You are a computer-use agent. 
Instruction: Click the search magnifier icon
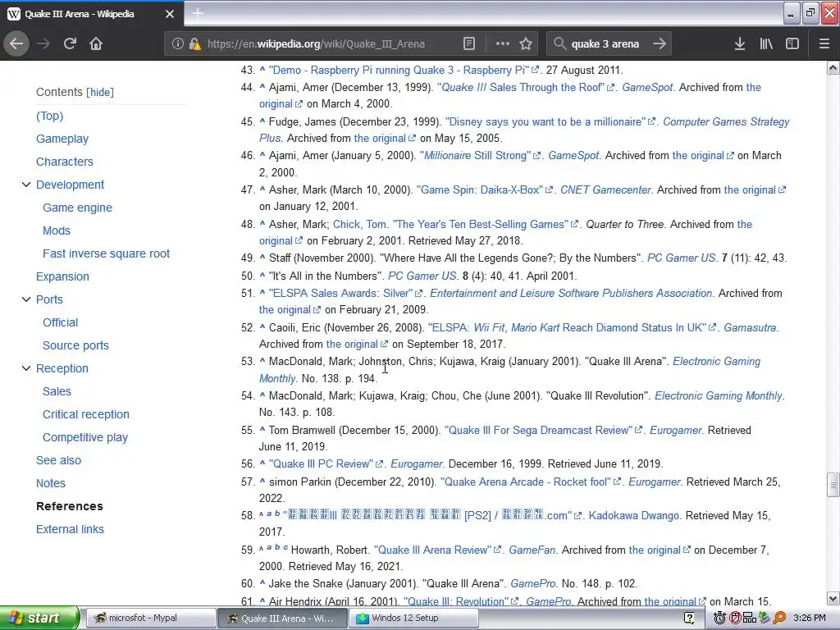click(x=559, y=43)
